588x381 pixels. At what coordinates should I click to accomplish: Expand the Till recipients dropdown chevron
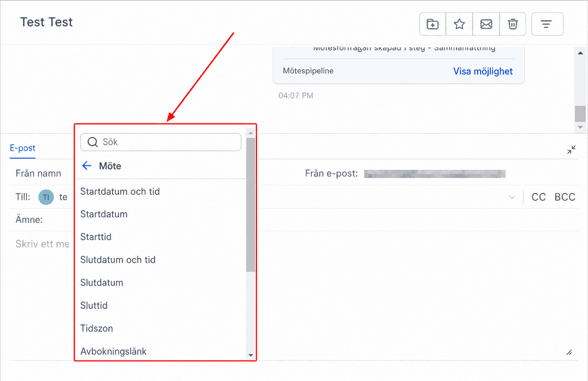point(512,197)
